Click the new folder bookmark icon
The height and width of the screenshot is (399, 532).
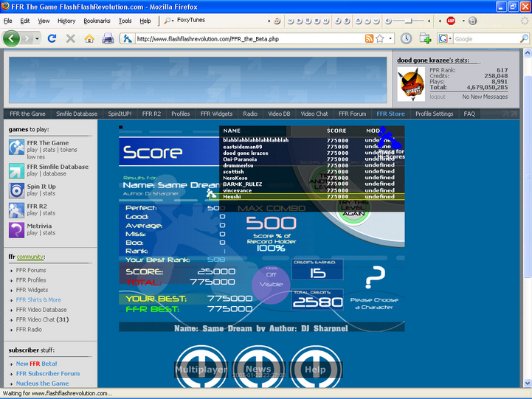point(425,38)
